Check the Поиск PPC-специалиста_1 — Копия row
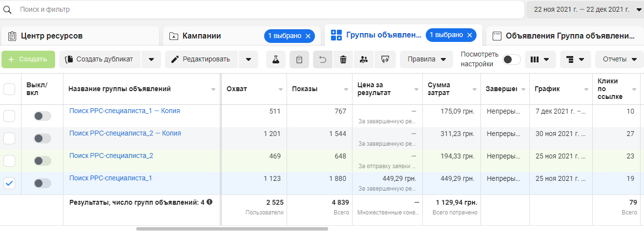This screenshot has width=644, height=233. (9, 116)
